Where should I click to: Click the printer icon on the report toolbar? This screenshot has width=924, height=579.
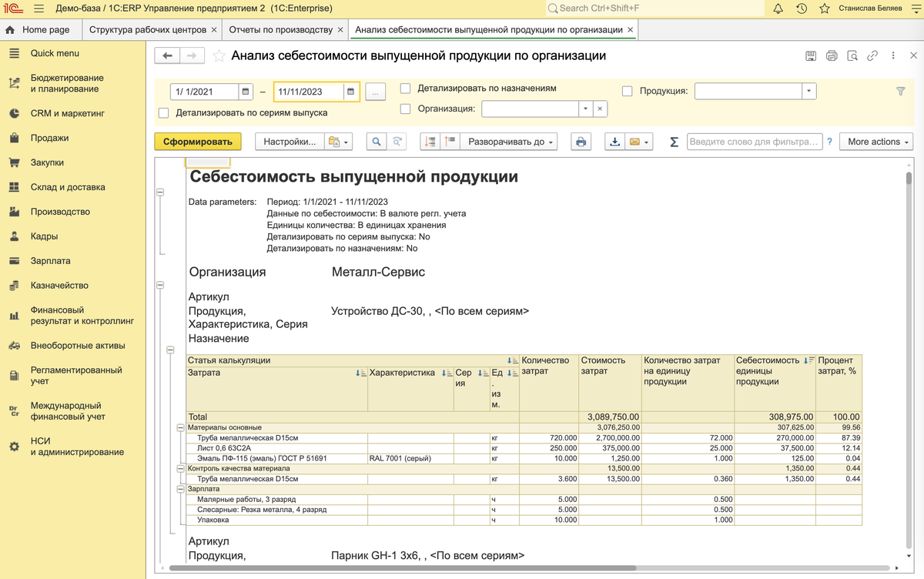click(581, 141)
